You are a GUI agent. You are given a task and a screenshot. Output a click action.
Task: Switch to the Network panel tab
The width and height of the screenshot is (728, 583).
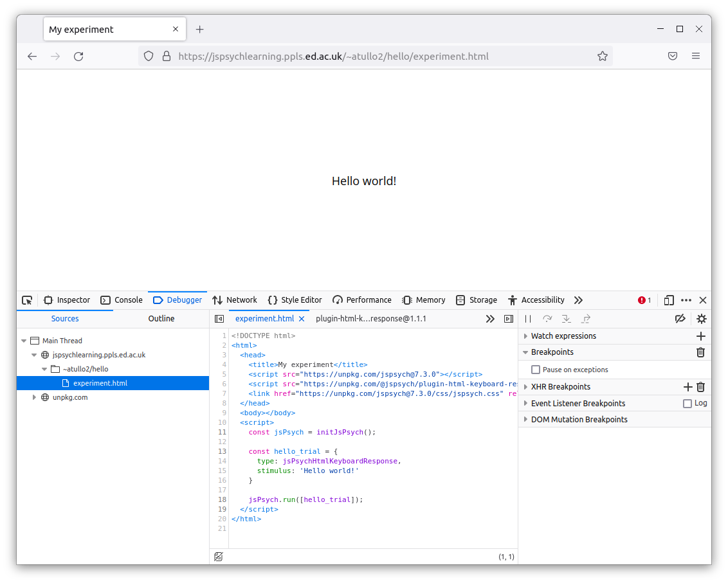(235, 300)
